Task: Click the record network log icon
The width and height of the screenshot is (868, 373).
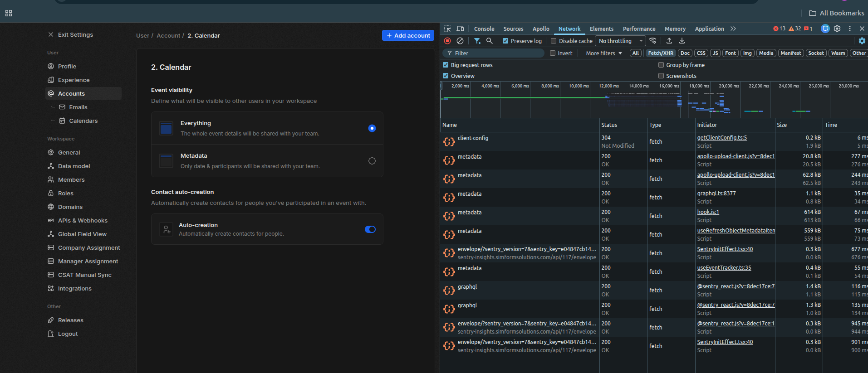Action: [447, 41]
